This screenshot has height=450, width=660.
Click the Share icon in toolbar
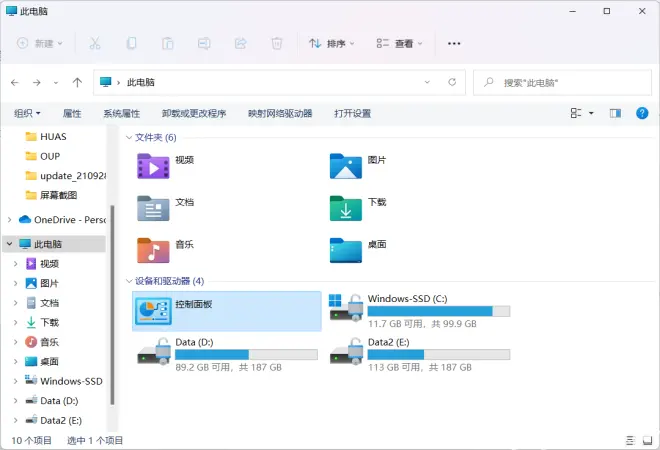click(240, 43)
